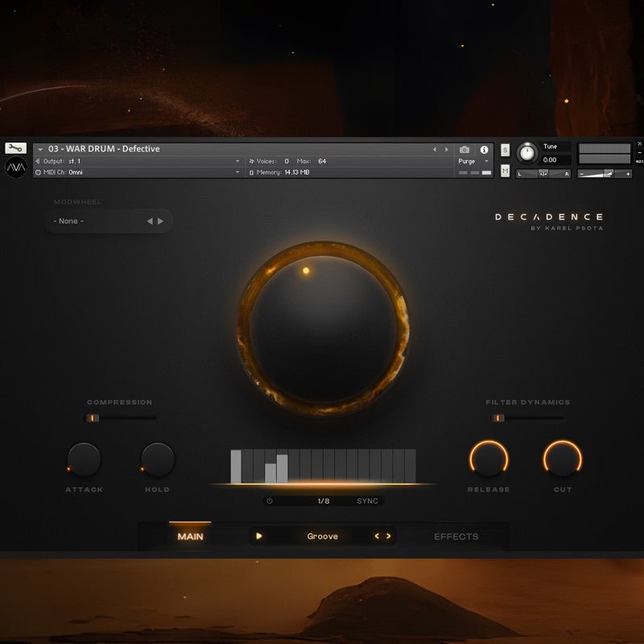Mute the instrument with M button
Viewport: 644px width, 644px height.
click(506, 171)
